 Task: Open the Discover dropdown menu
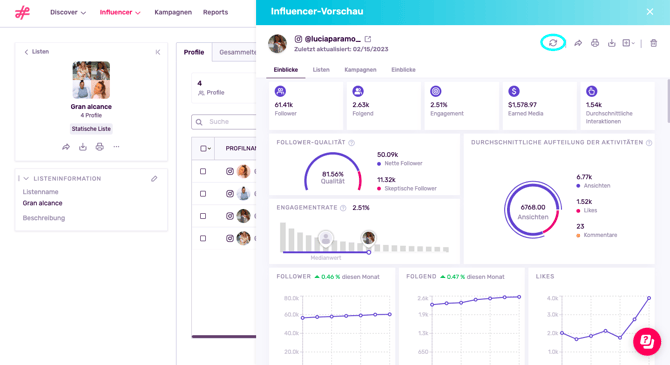point(68,12)
